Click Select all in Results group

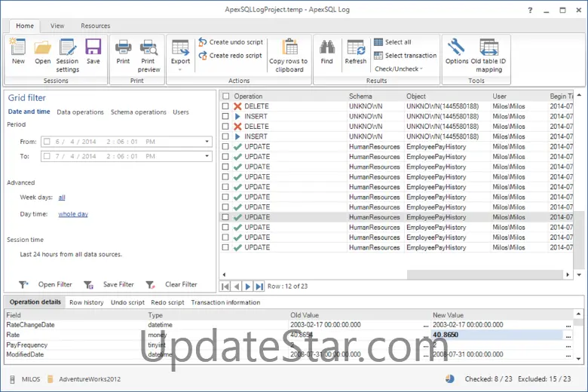(x=393, y=42)
